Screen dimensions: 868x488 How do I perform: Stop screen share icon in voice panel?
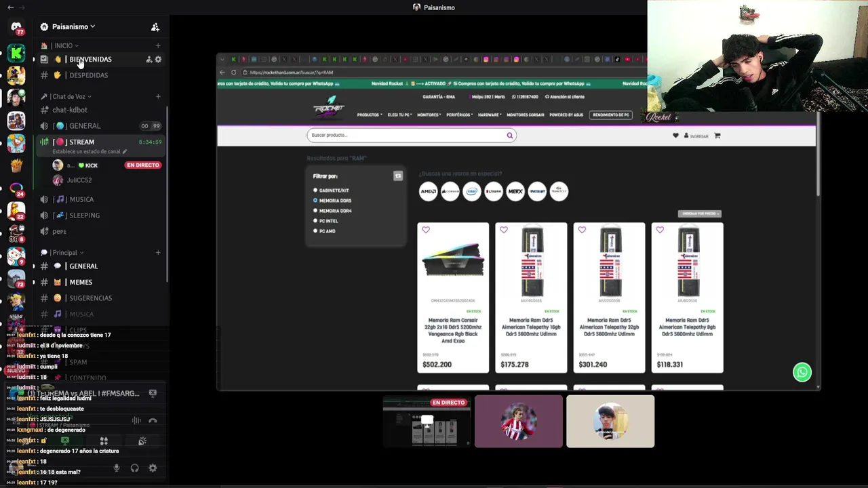click(65, 441)
